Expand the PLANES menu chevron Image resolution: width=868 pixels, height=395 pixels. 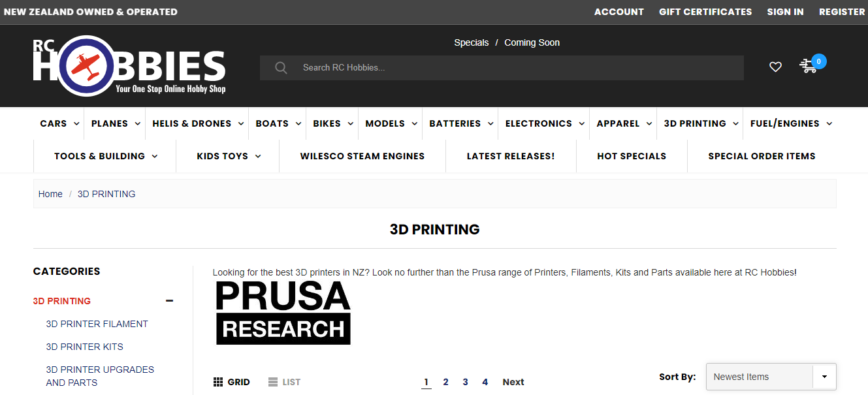[x=137, y=123]
